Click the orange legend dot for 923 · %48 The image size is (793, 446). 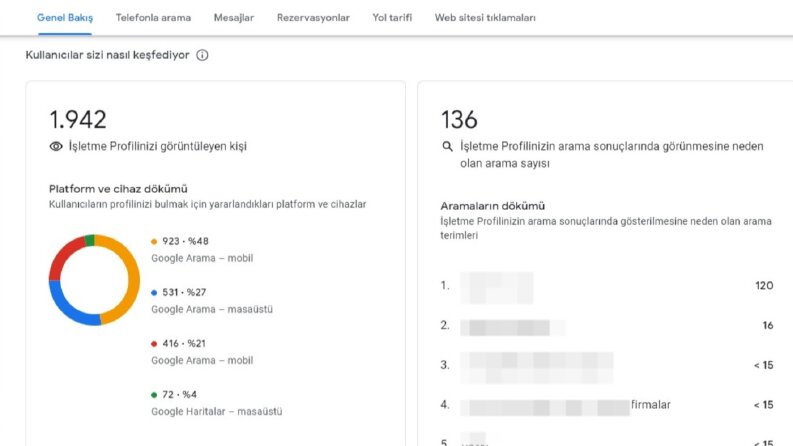[x=154, y=242]
